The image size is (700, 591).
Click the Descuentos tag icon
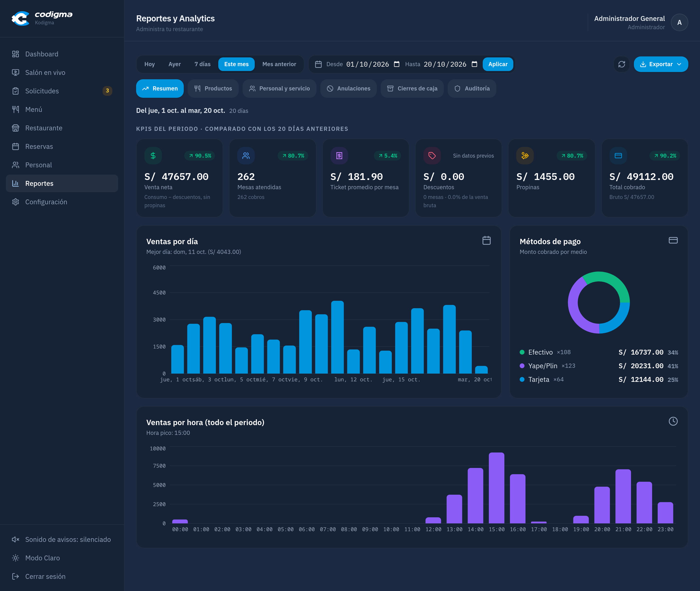click(432, 155)
